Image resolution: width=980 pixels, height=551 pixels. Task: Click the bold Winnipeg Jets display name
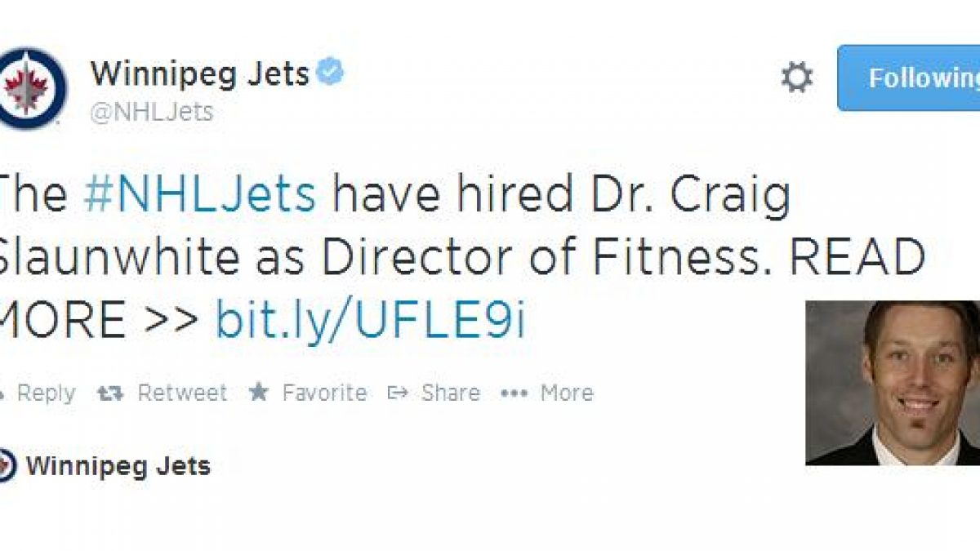pyautogui.click(x=200, y=74)
